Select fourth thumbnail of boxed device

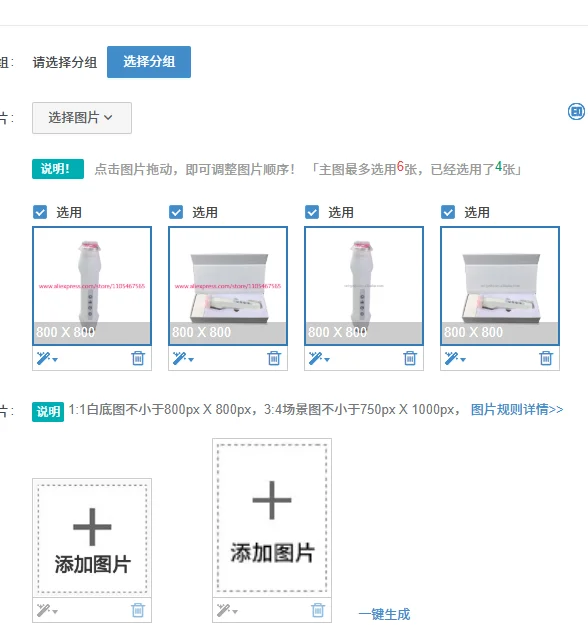tap(500, 286)
